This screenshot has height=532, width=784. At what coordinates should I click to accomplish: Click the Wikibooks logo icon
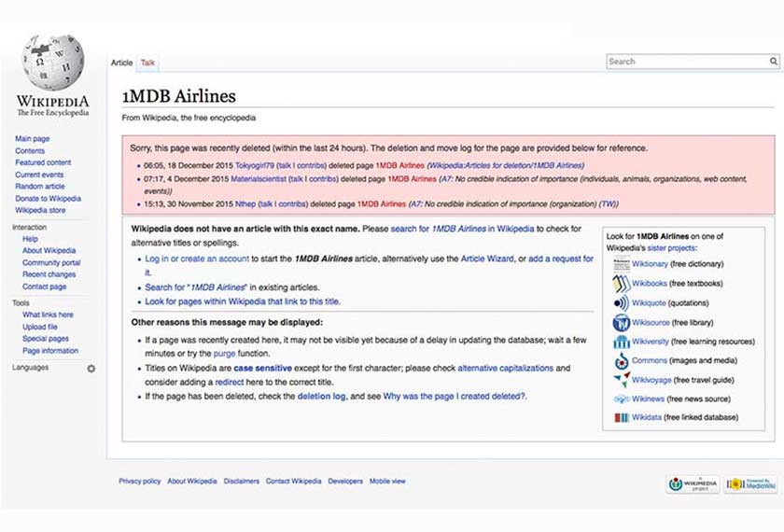click(x=622, y=284)
